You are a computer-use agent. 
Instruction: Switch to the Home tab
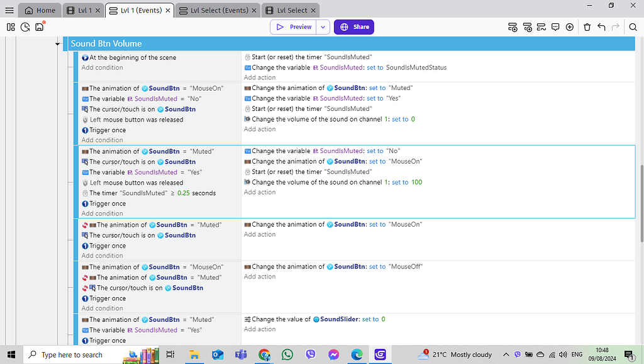40,10
